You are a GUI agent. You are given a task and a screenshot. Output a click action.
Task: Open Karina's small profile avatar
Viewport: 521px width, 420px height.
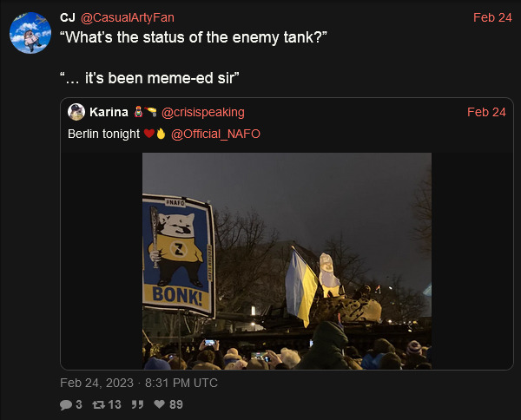click(76, 112)
